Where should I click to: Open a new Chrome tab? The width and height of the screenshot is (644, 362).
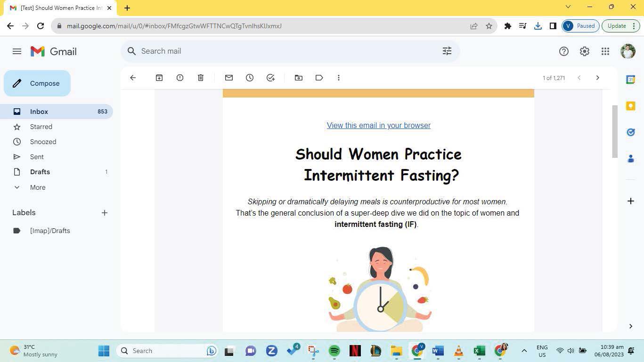coord(127,8)
